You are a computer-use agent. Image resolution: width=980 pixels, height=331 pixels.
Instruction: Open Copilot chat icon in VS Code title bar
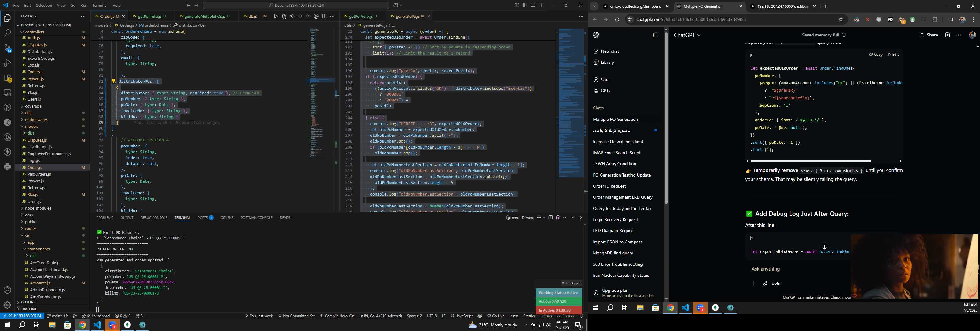[396, 5]
